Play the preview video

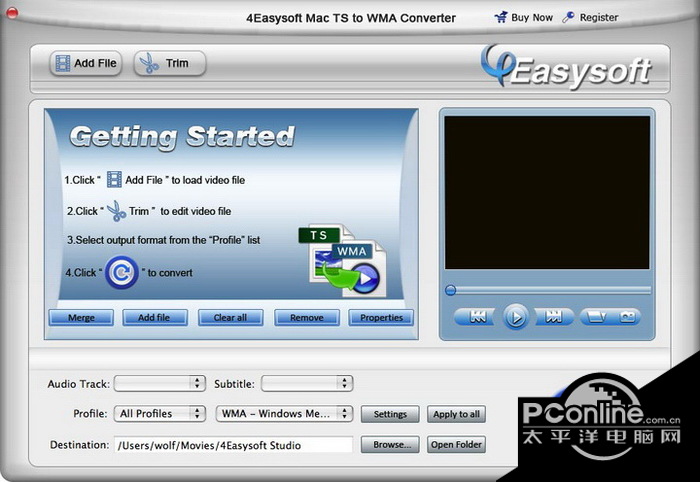pyautogui.click(x=516, y=317)
